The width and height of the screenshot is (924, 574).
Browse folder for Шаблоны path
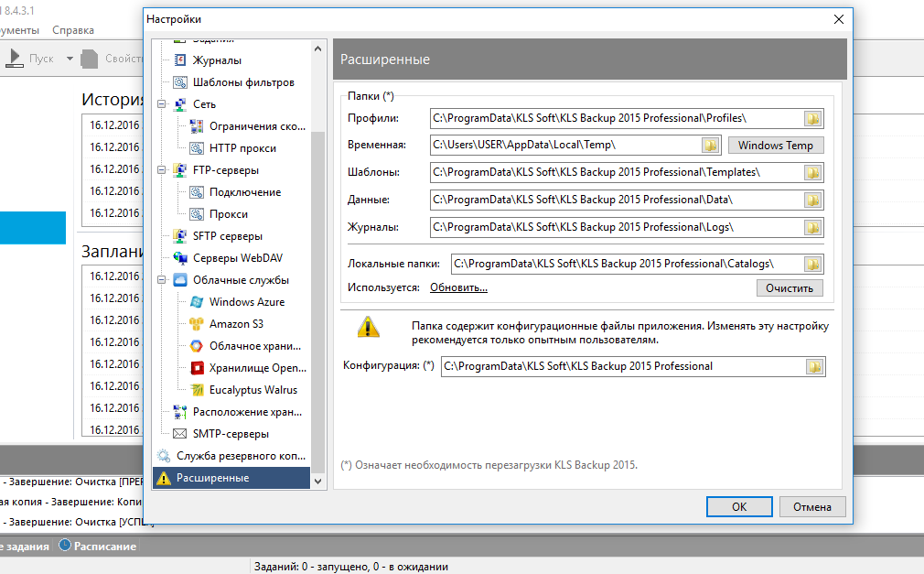[x=812, y=172]
